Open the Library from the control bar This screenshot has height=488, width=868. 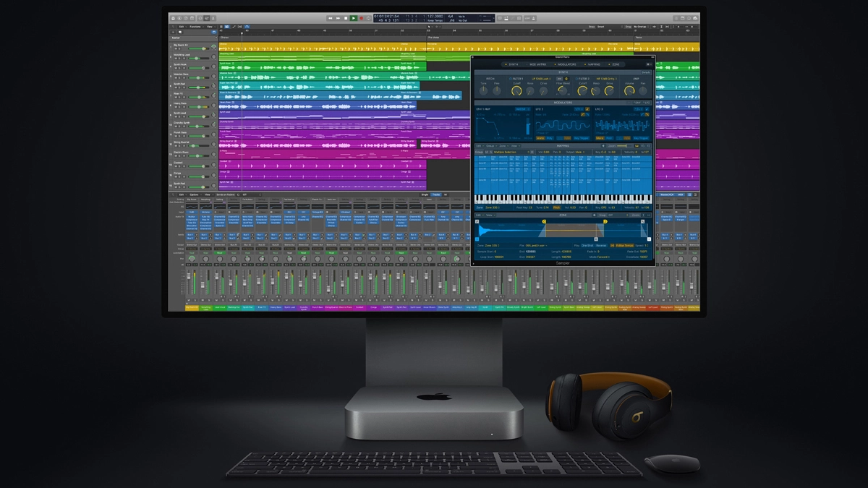click(173, 18)
